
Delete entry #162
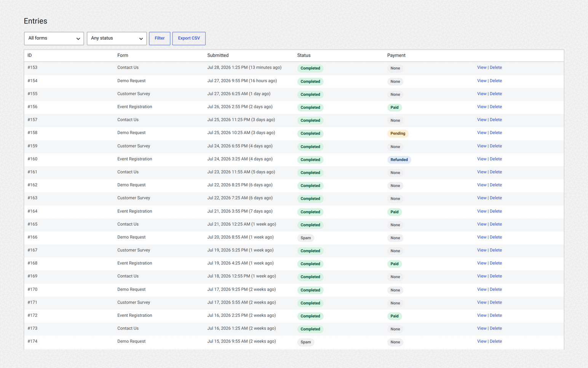[x=496, y=185]
